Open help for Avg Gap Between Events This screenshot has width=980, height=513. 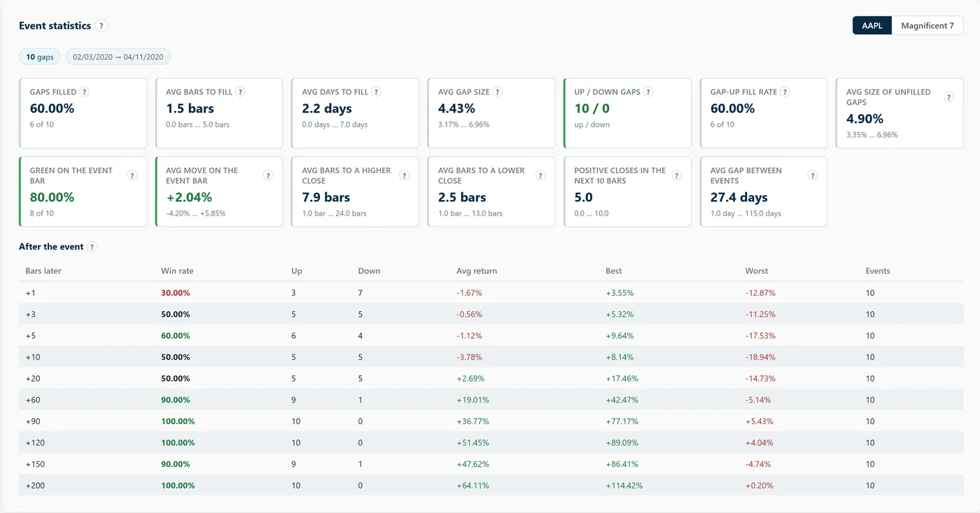[x=812, y=176]
